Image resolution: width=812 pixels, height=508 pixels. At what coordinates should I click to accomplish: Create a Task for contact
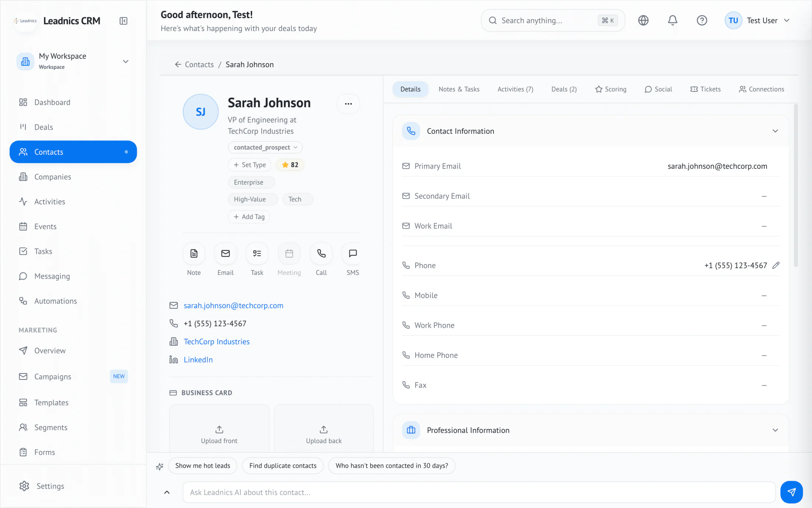257,253
